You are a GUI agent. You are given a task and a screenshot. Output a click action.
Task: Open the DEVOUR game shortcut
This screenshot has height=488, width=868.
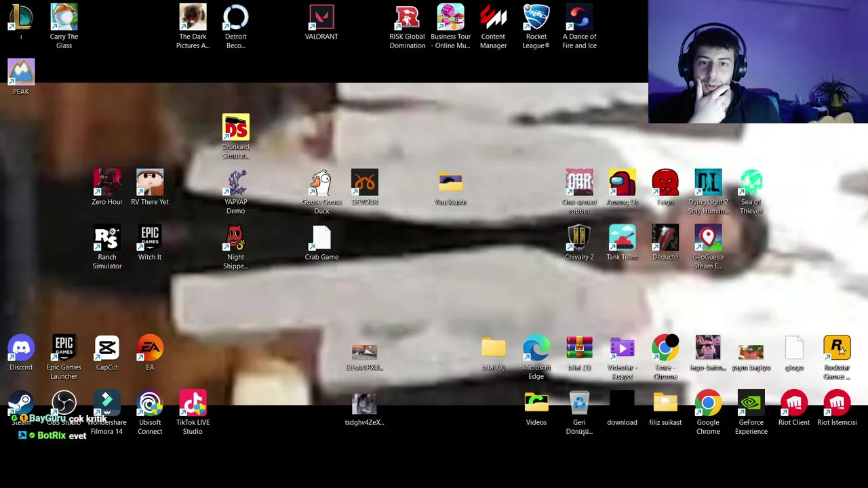click(365, 187)
